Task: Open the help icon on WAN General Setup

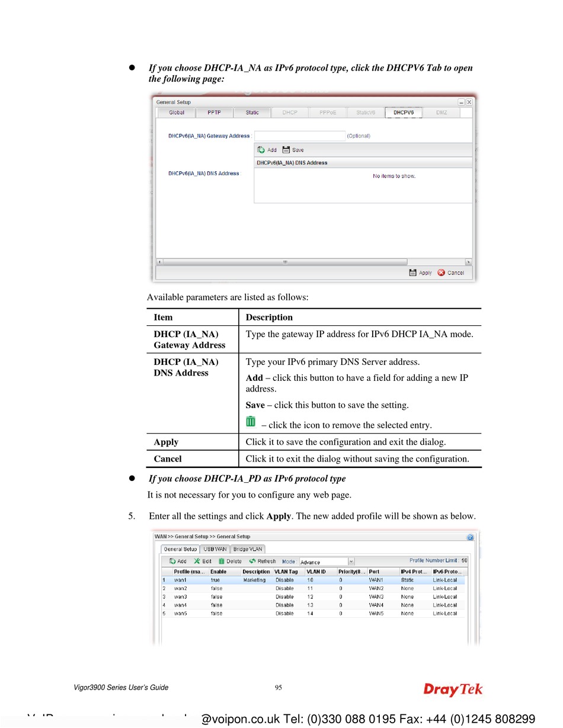Action: tap(470, 537)
